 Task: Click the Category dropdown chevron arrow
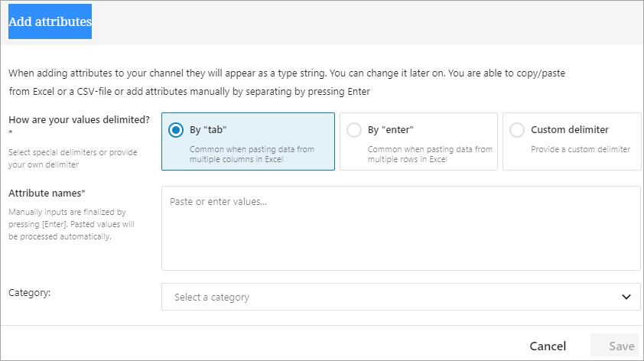(x=626, y=297)
